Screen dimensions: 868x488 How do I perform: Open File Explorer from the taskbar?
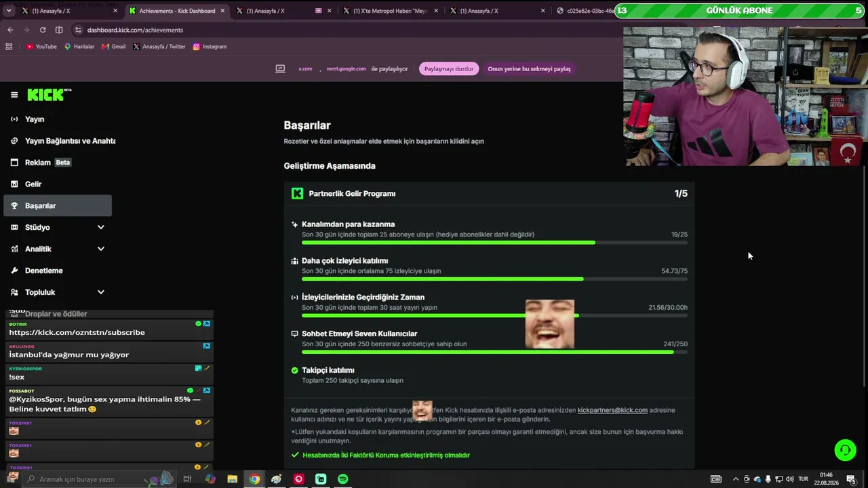tap(232, 479)
